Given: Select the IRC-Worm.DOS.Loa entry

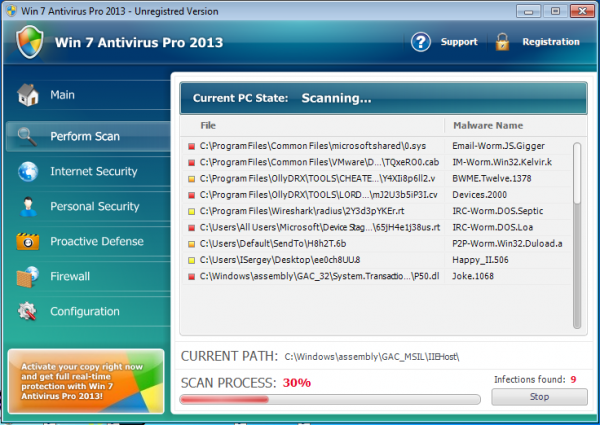Looking at the screenshot, I should tap(492, 227).
